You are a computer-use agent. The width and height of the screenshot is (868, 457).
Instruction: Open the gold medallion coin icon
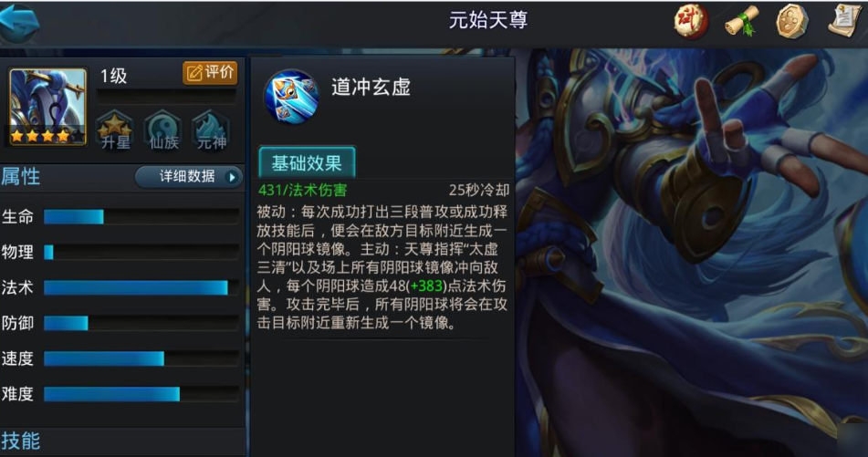791,22
